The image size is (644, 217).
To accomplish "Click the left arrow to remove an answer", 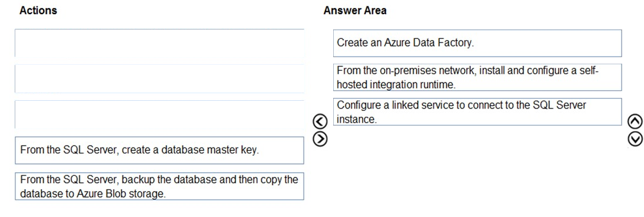I will click(x=320, y=121).
